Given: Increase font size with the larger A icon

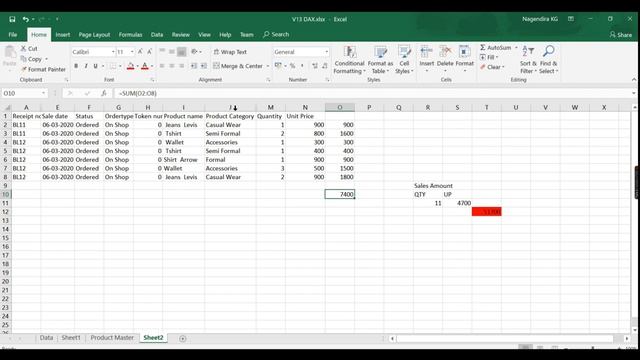Looking at the screenshot, I should pos(140,52).
